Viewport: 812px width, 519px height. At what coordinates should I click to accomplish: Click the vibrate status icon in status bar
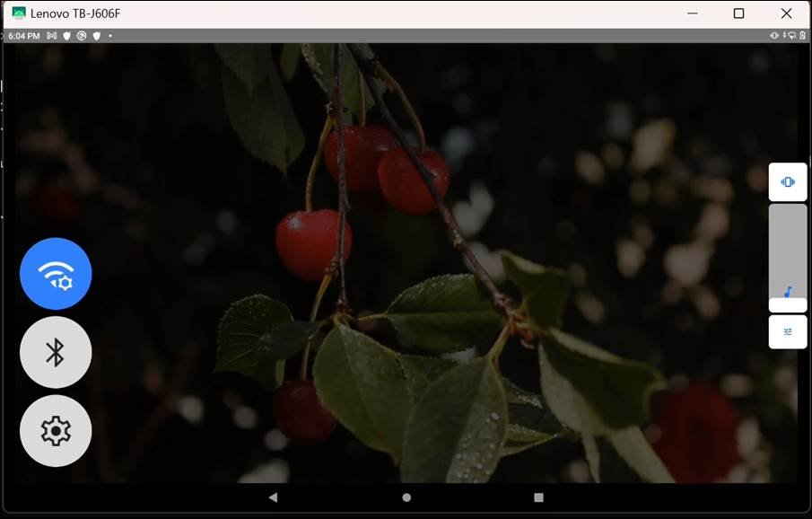click(x=774, y=36)
